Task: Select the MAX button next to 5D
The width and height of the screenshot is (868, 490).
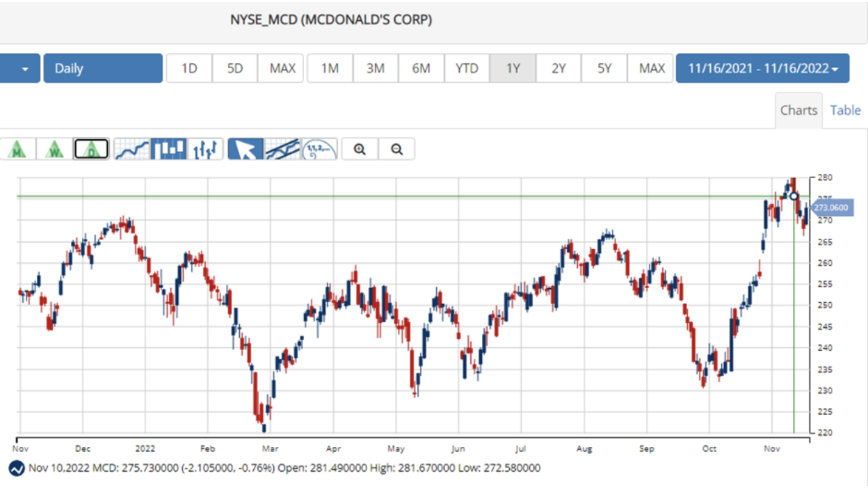Action: [x=281, y=68]
